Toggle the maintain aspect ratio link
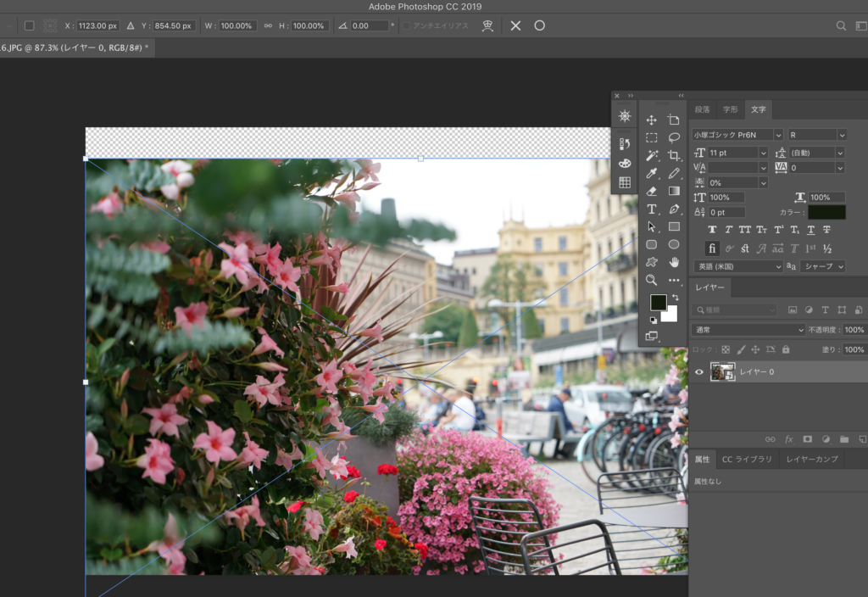This screenshot has height=597, width=868. [x=268, y=25]
